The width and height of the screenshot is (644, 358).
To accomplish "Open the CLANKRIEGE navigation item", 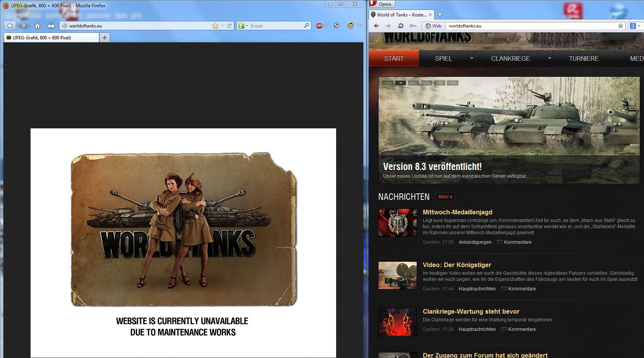I will [x=510, y=58].
